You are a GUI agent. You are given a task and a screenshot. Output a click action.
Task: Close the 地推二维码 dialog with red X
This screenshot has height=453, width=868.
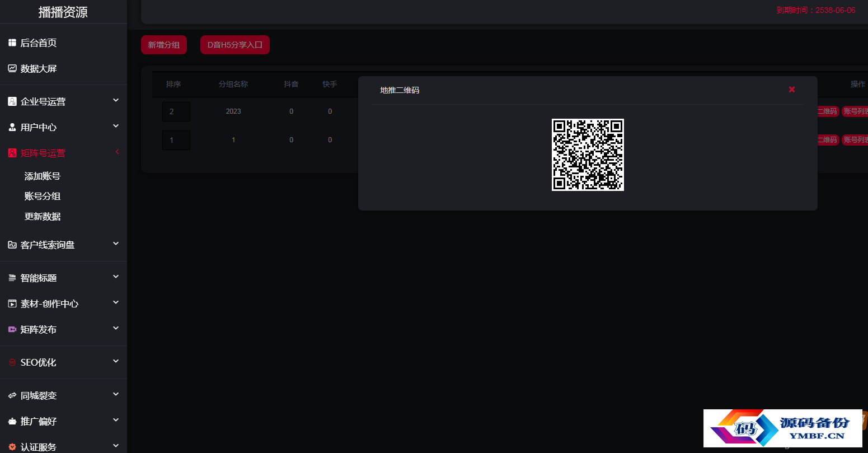792,90
